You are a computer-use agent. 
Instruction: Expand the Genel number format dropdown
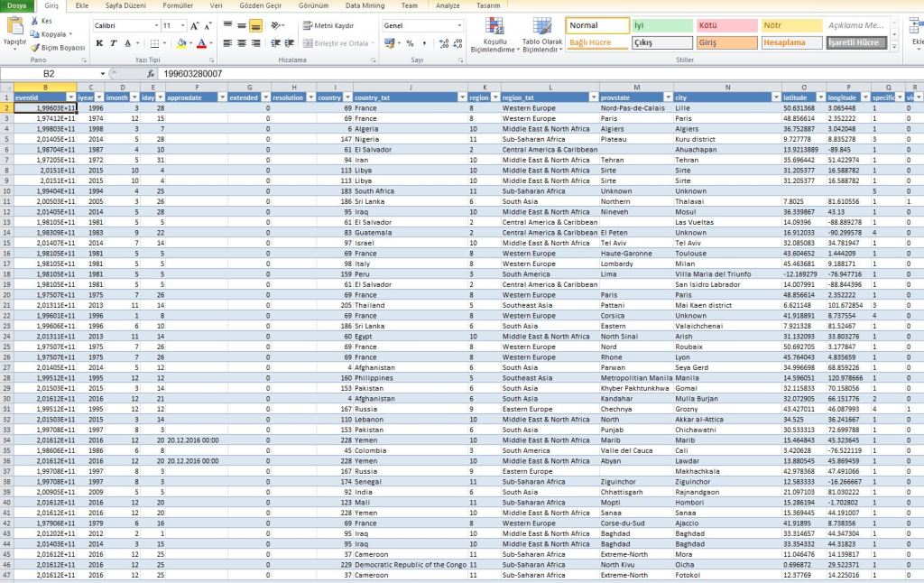459,26
